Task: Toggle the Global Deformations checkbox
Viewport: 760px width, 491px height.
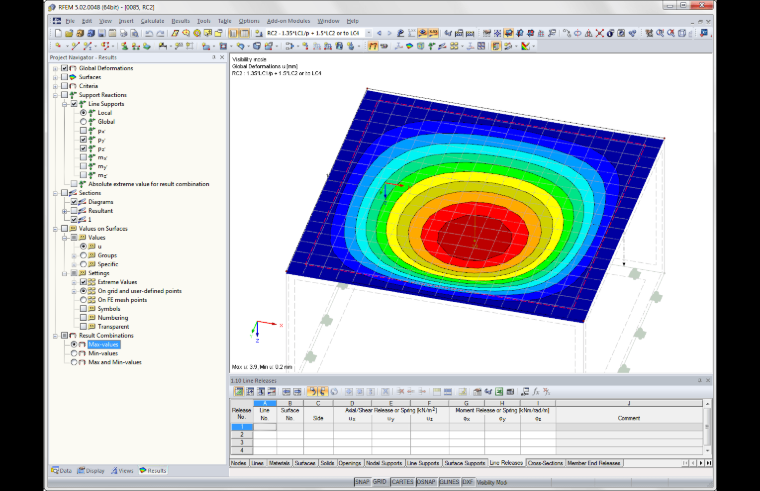Action: click(x=64, y=68)
